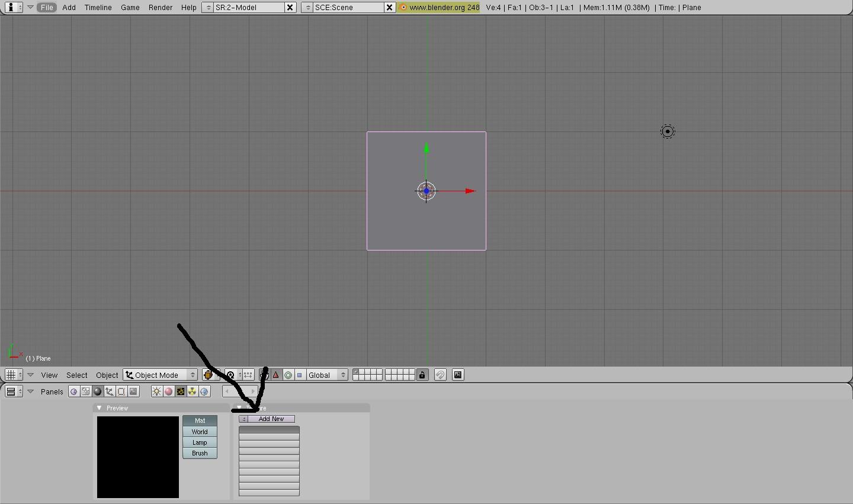The image size is (853, 504).
Task: Collapse the Texture panel triangle
Action: pos(239,408)
